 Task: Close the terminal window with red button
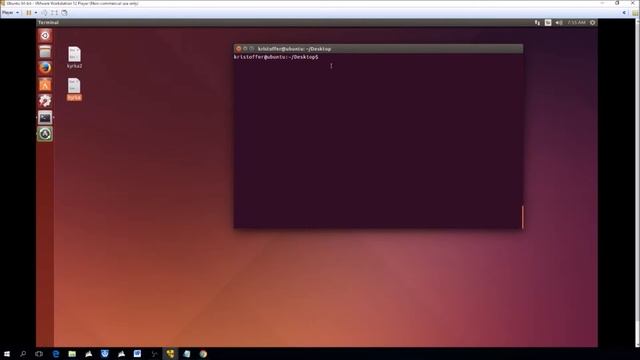[x=239, y=49]
